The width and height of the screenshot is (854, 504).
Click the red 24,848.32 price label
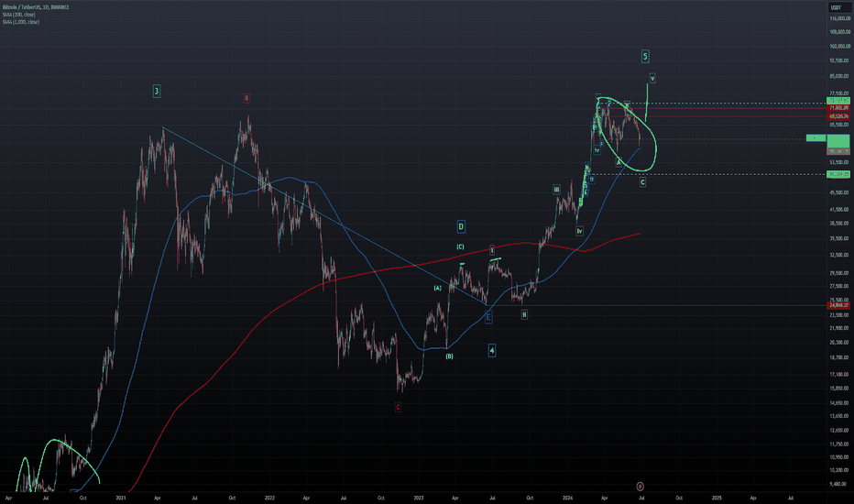(x=838, y=305)
